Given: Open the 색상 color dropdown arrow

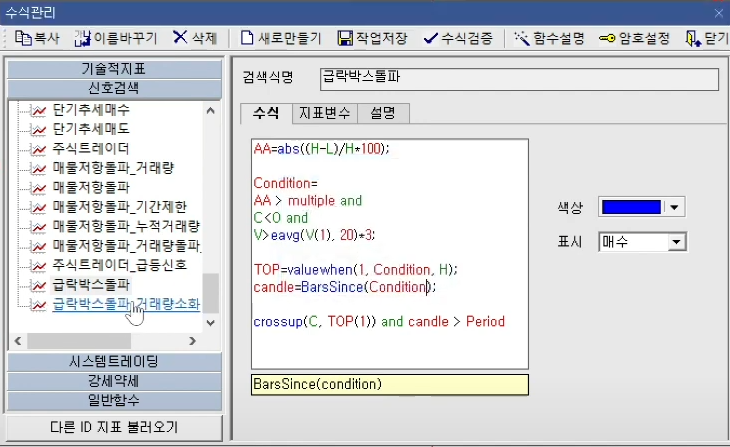Looking at the screenshot, I should [674, 207].
